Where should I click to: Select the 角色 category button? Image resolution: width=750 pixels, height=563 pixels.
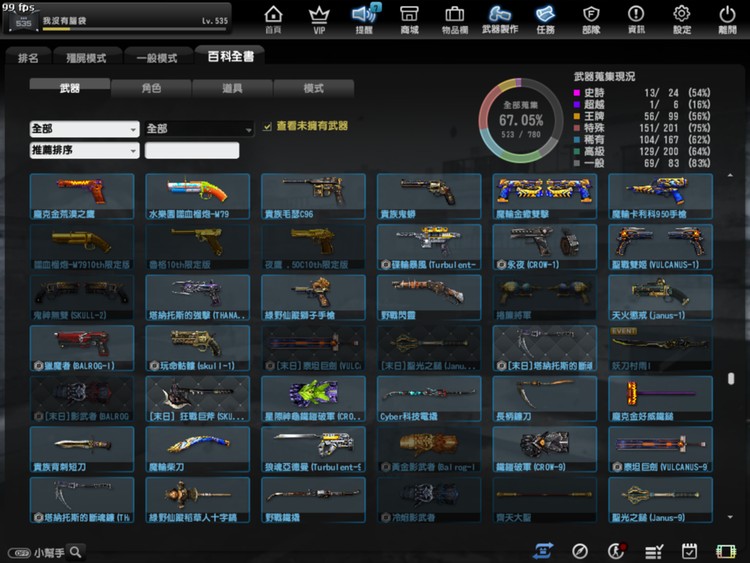click(151, 88)
